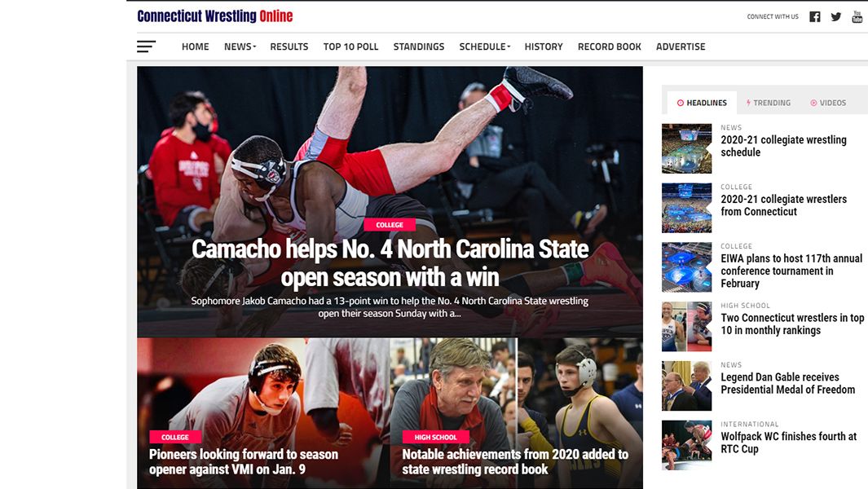This screenshot has width=868, height=489.
Task: Switch to the VIDEOS tab
Action: pos(828,103)
